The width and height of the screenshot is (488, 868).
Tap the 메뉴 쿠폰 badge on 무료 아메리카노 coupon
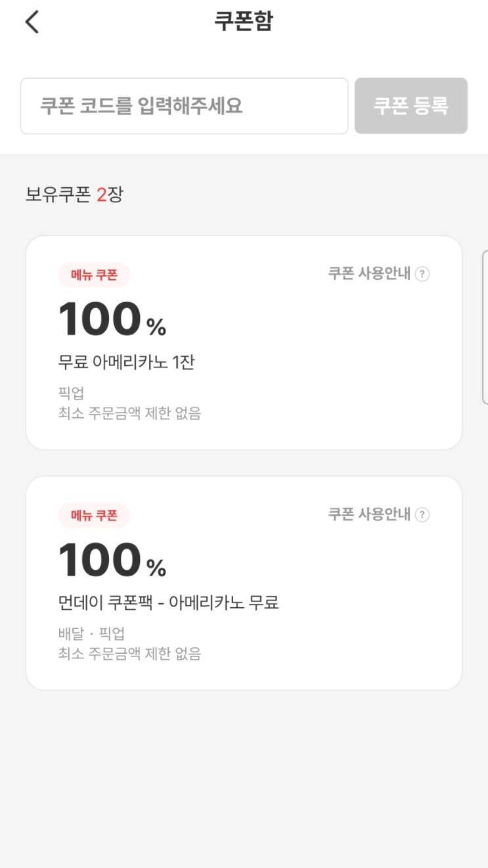94,275
